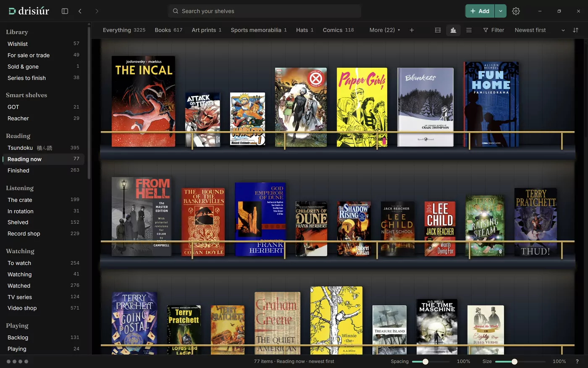Select the Naruto volume 1 cover
588x368 pixels.
click(x=247, y=119)
